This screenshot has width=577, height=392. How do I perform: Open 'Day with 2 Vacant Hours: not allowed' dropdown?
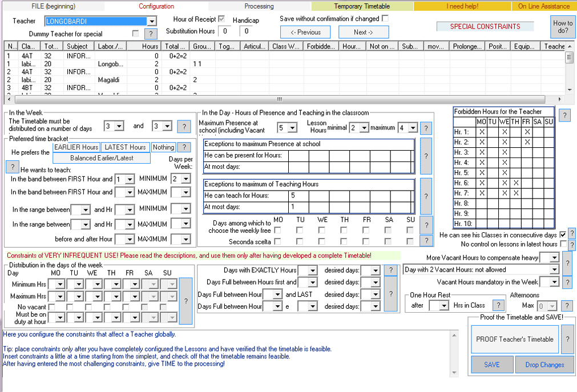555,269
